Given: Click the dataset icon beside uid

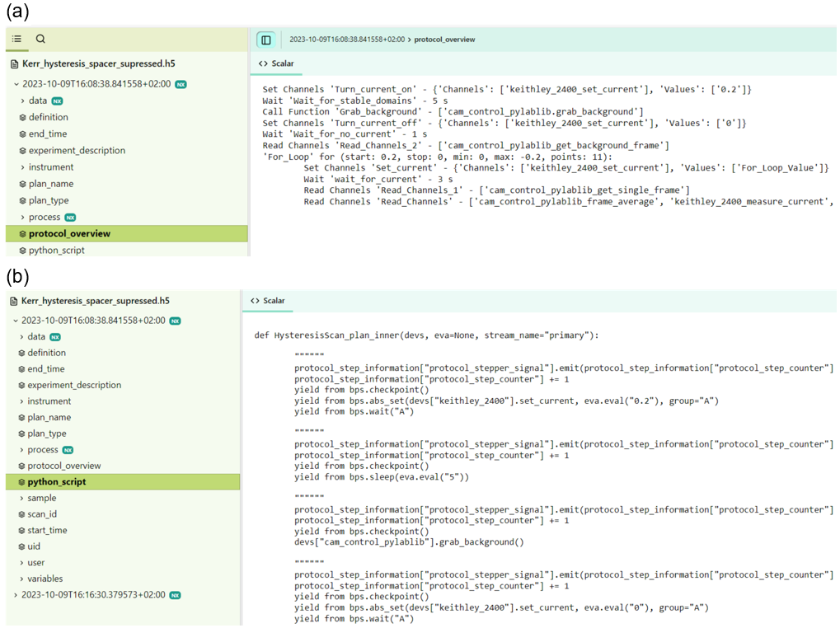Looking at the screenshot, I should [21, 546].
